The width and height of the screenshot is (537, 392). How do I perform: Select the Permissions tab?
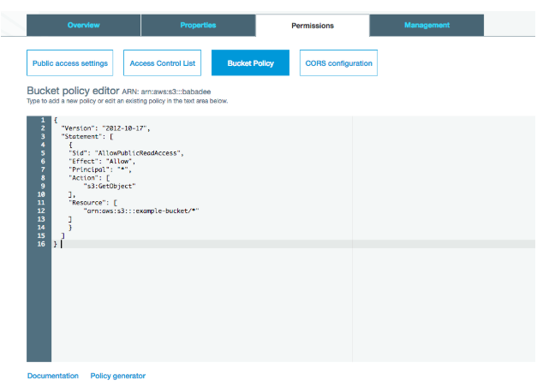[x=313, y=26]
